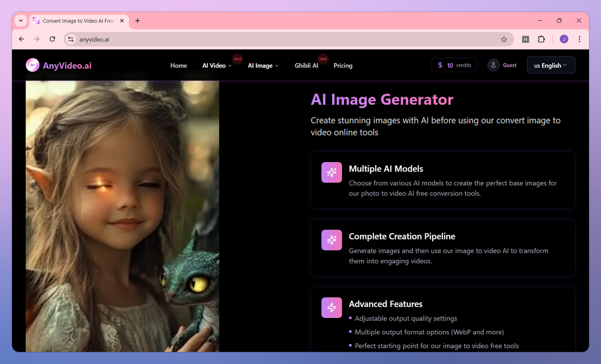This screenshot has height=364, width=601.
Task: Click the AnyVideo.ai brand name link
Action: pos(67,65)
